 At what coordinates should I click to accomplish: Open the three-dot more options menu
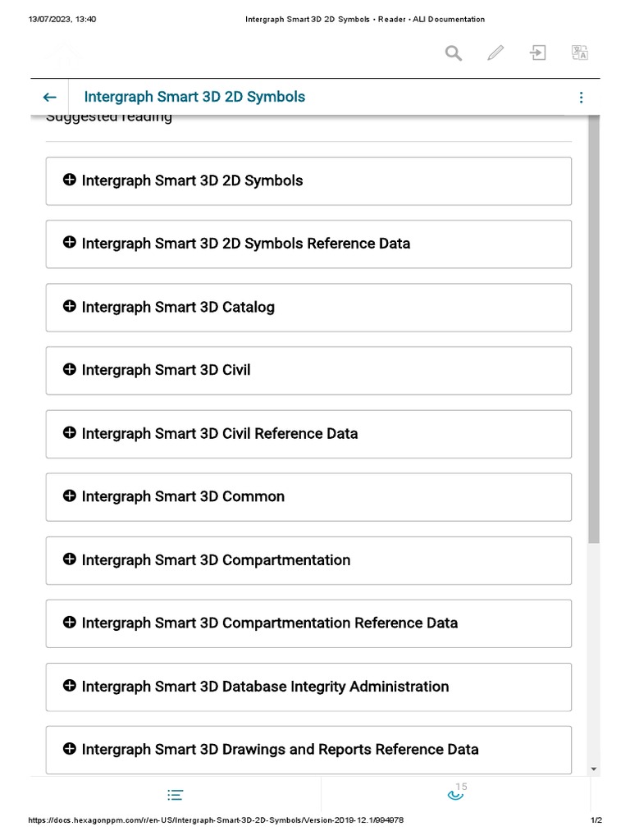click(x=581, y=97)
